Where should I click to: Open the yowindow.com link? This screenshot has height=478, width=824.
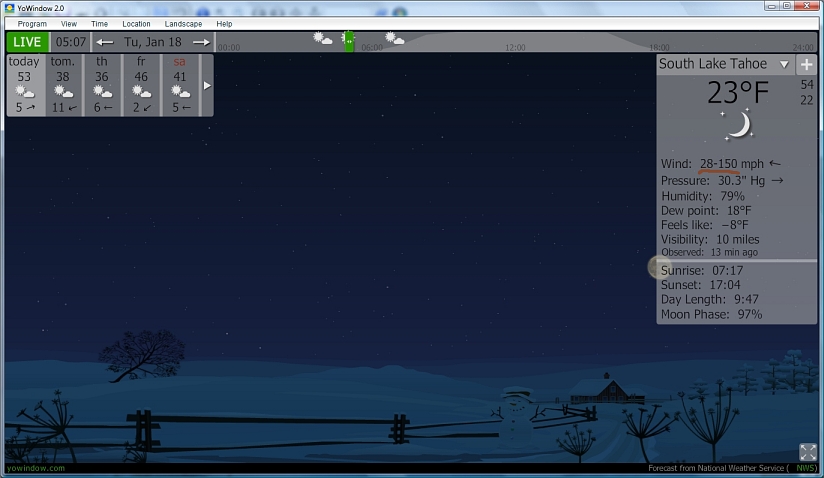(x=35, y=468)
